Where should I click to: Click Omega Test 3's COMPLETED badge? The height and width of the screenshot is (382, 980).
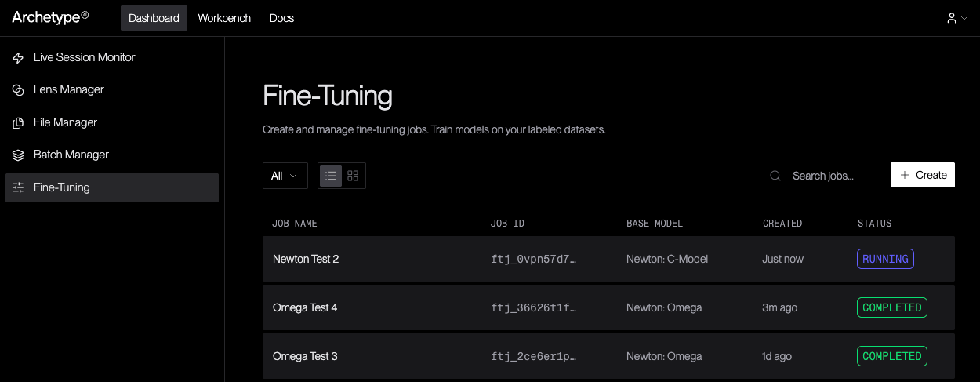point(892,356)
